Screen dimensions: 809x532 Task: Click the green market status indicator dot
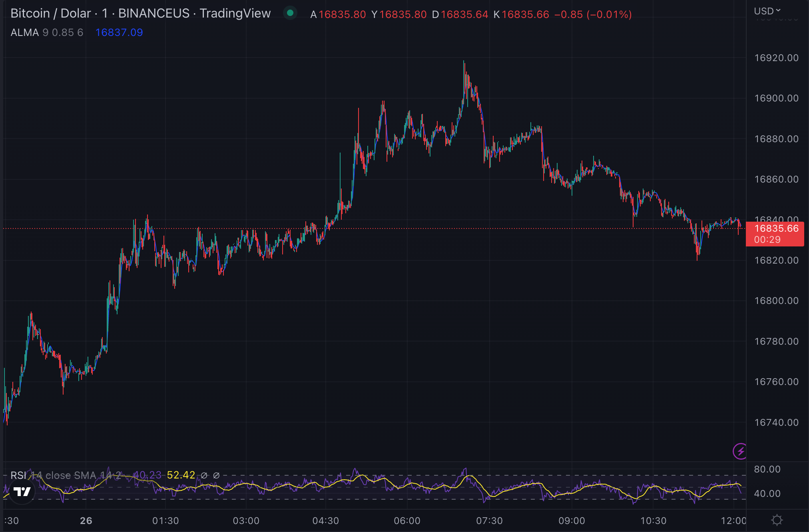click(x=290, y=13)
